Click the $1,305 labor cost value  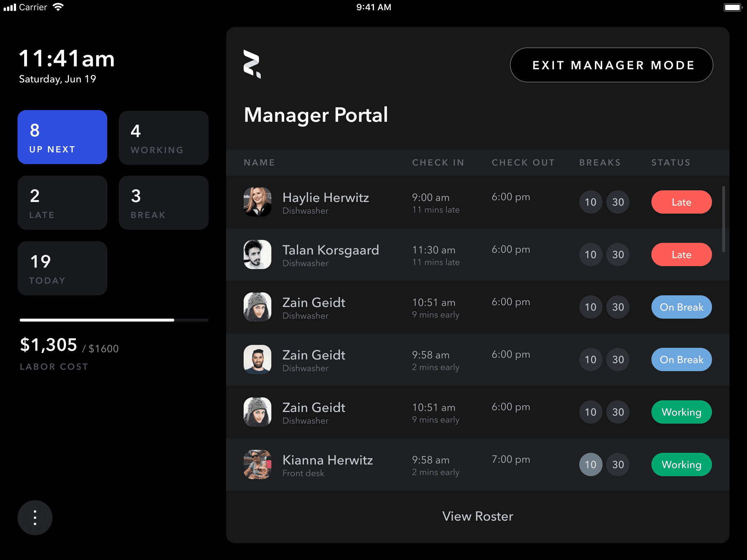(49, 345)
